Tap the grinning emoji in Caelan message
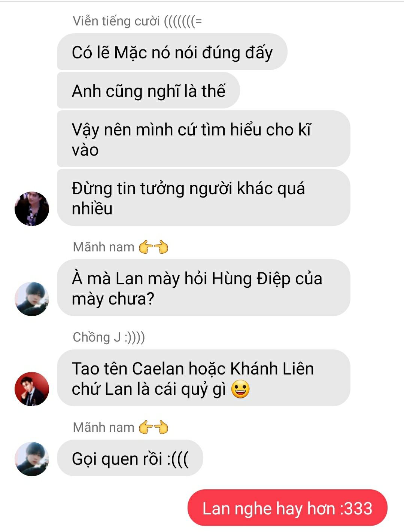The width and height of the screenshot is (404, 532). 240,389
